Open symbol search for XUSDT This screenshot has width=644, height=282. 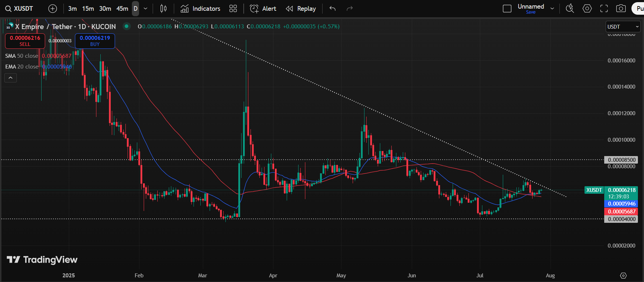point(19,9)
